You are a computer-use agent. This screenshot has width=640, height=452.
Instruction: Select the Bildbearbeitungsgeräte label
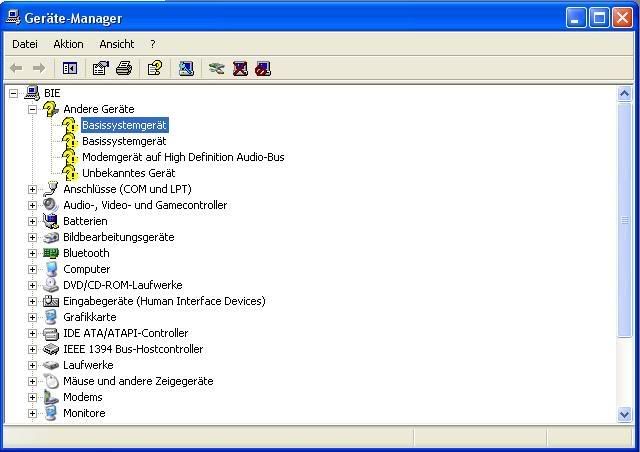119,237
